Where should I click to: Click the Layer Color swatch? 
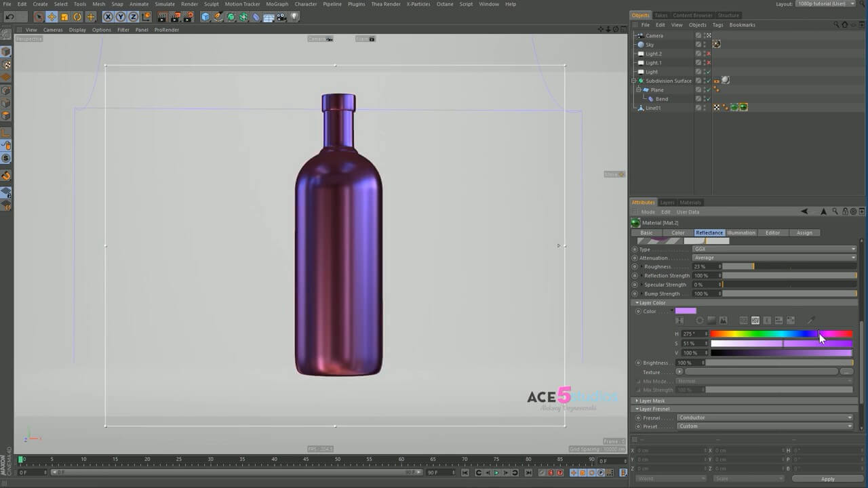(x=686, y=311)
